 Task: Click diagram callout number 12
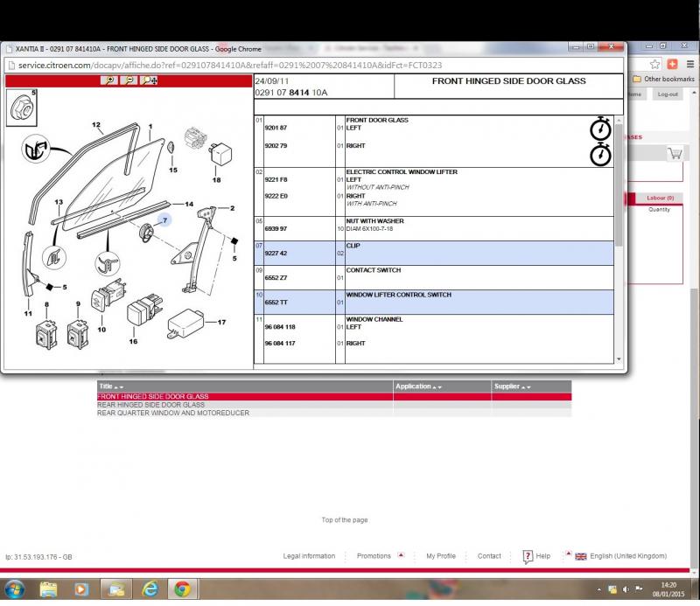click(96, 125)
